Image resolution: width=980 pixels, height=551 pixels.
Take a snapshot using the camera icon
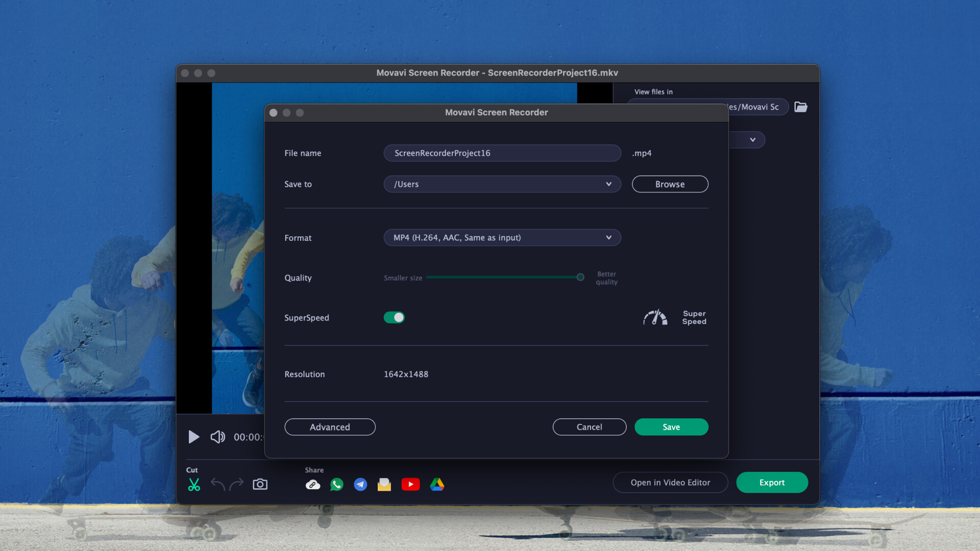coord(260,484)
